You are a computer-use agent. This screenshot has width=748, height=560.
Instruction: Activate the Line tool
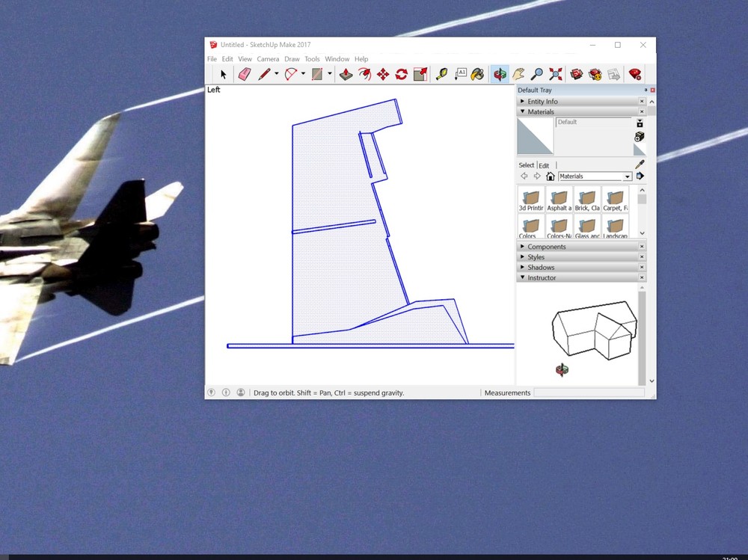[263, 74]
